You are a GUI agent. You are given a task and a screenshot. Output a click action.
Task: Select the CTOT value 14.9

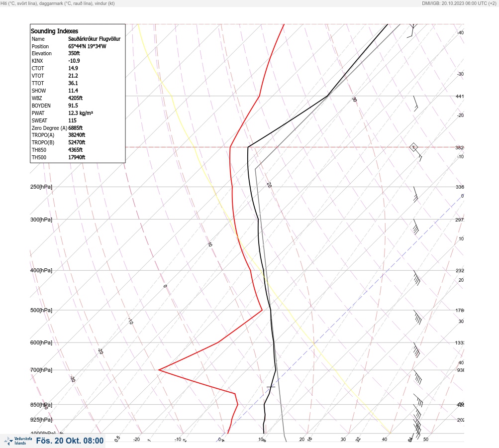73,68
